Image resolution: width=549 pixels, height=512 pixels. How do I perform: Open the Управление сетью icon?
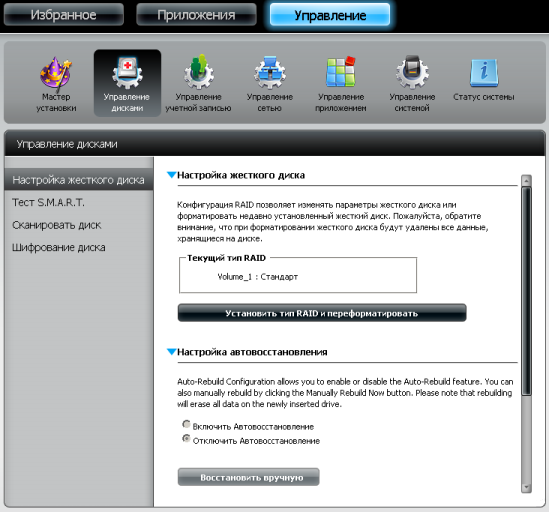[270, 72]
